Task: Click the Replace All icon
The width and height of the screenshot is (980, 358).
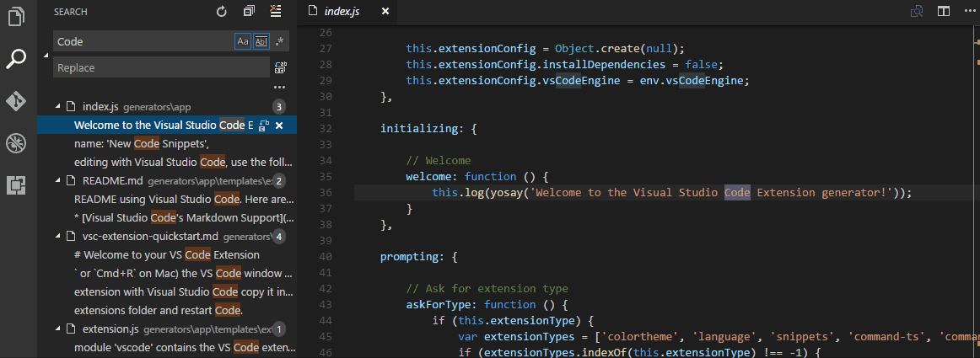Action: click(x=280, y=67)
